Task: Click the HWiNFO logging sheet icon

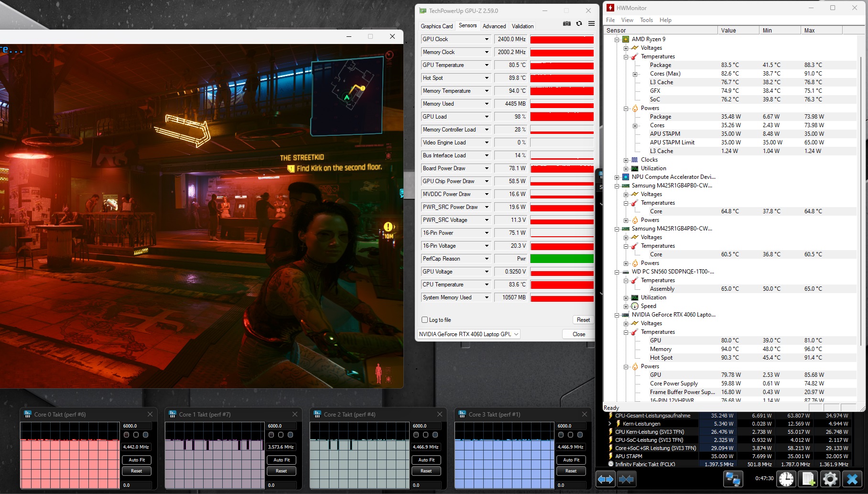Action: click(808, 479)
